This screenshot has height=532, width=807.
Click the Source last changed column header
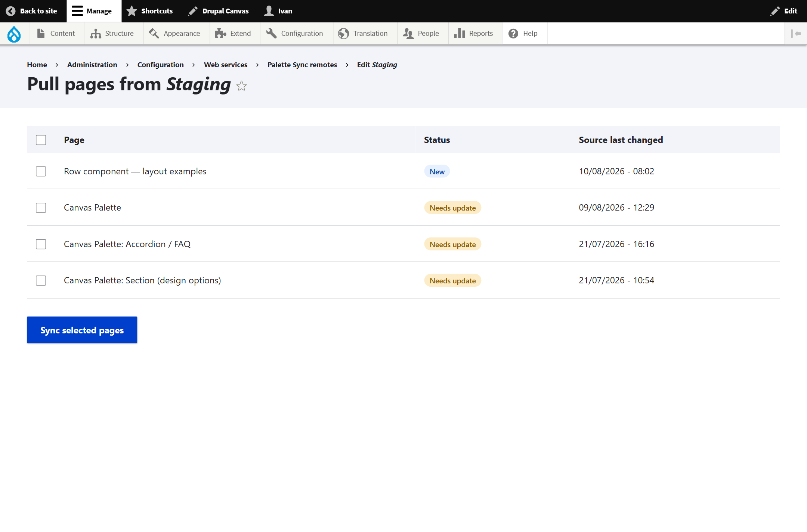621,140
